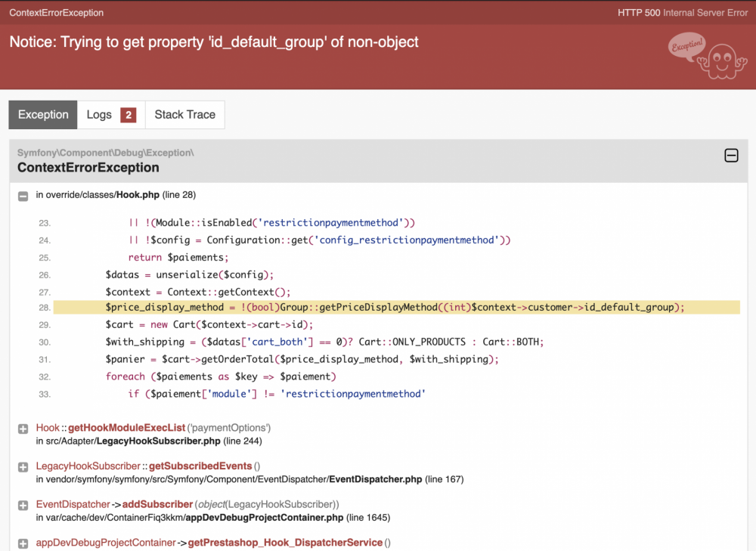Switch to the Exception tab
This screenshot has width=756, height=551.
coord(43,115)
